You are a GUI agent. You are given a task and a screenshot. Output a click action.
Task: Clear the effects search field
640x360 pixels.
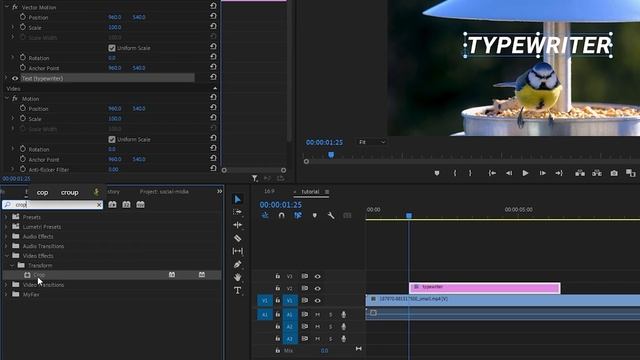tap(99, 204)
